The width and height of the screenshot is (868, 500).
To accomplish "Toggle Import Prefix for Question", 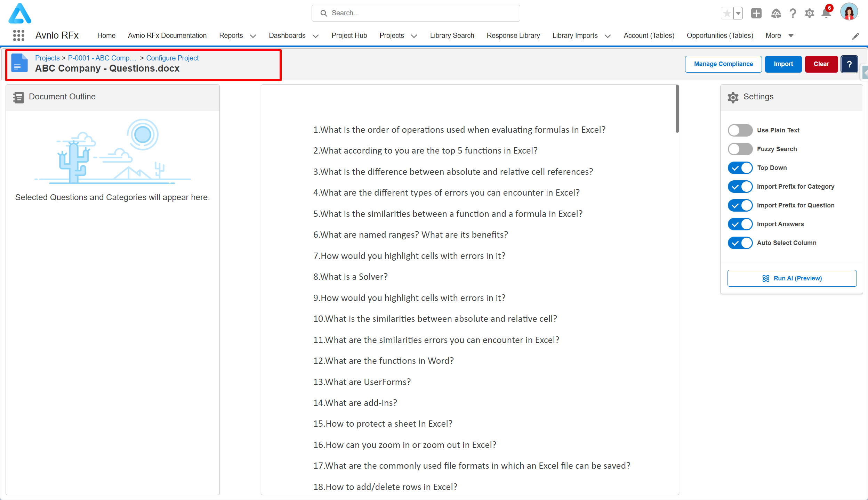I will pos(740,205).
